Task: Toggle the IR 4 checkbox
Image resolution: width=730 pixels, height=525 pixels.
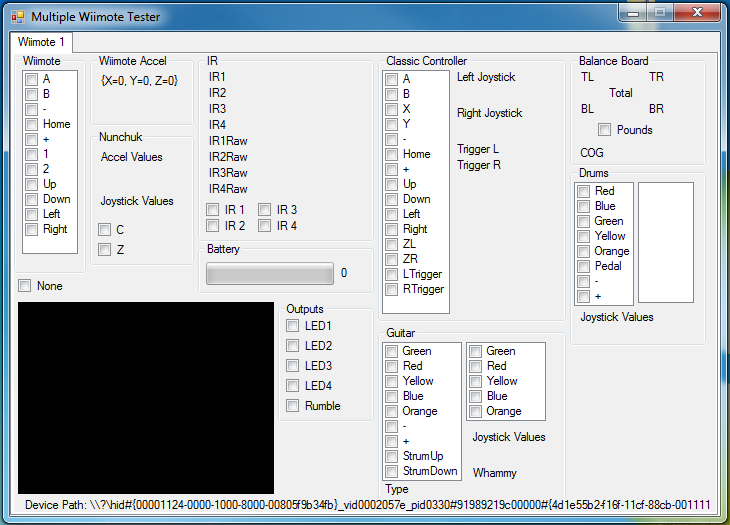Action: point(264,226)
